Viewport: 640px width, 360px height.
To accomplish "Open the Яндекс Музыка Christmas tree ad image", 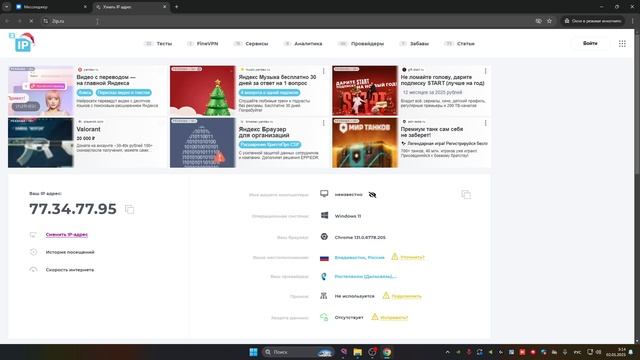I will (x=202, y=91).
